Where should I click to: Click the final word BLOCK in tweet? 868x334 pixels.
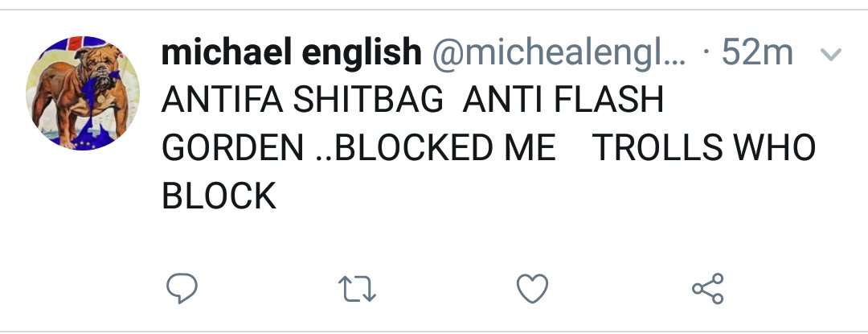coord(219,196)
